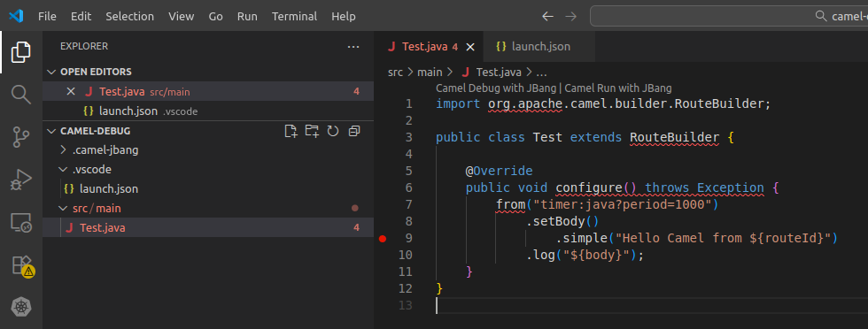Open the Run menu
The image size is (868, 329).
(247, 16)
